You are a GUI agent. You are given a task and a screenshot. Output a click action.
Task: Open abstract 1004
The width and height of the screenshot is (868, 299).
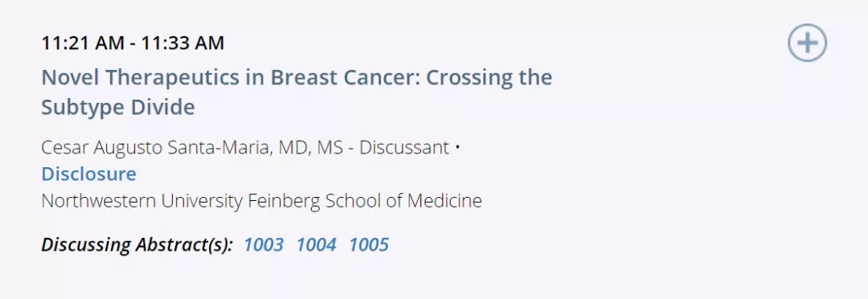coord(316,244)
